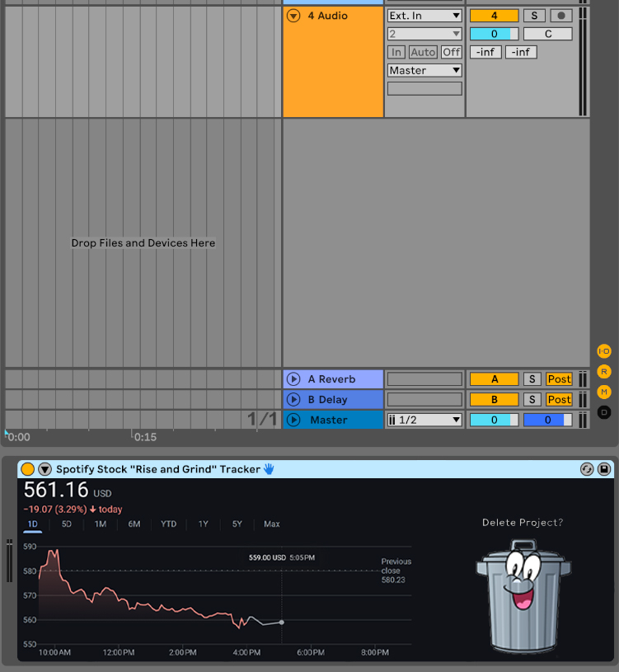Viewport: 619px width, 672px height.
Task: Solo the 4 Audio track
Action: tap(534, 16)
